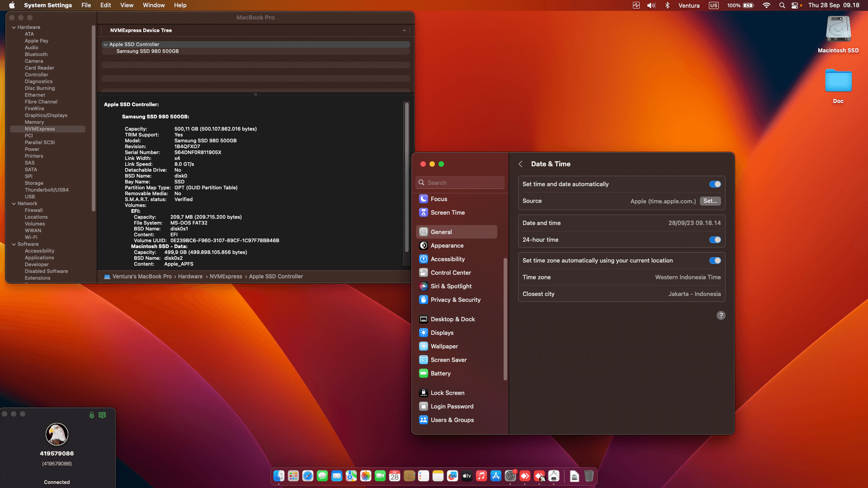Open Control Center settings from the sidebar

451,272
